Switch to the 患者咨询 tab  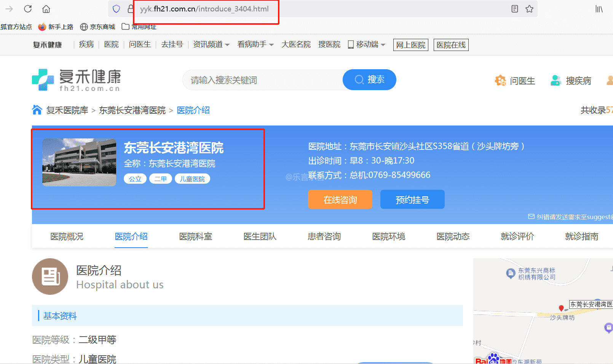click(x=324, y=237)
